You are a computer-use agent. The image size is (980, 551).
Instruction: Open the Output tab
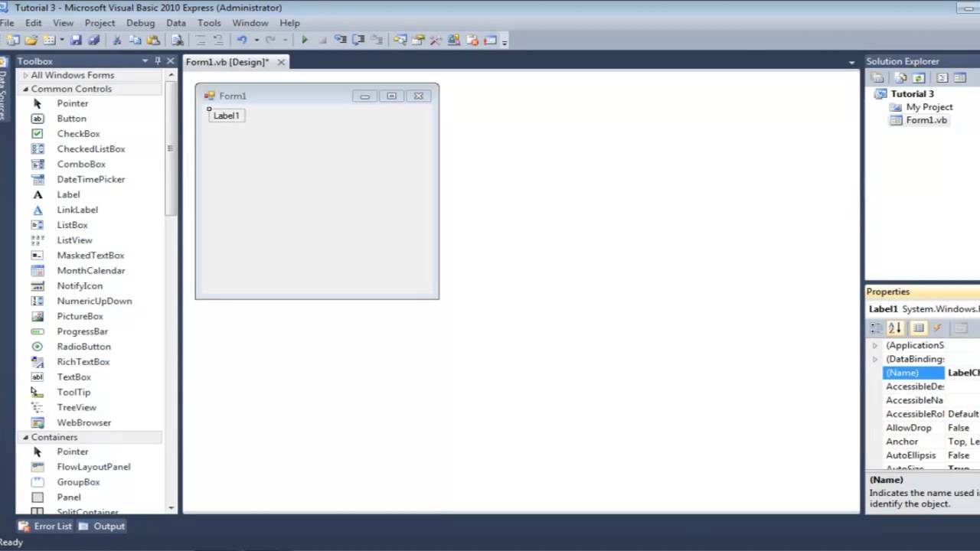click(102, 527)
